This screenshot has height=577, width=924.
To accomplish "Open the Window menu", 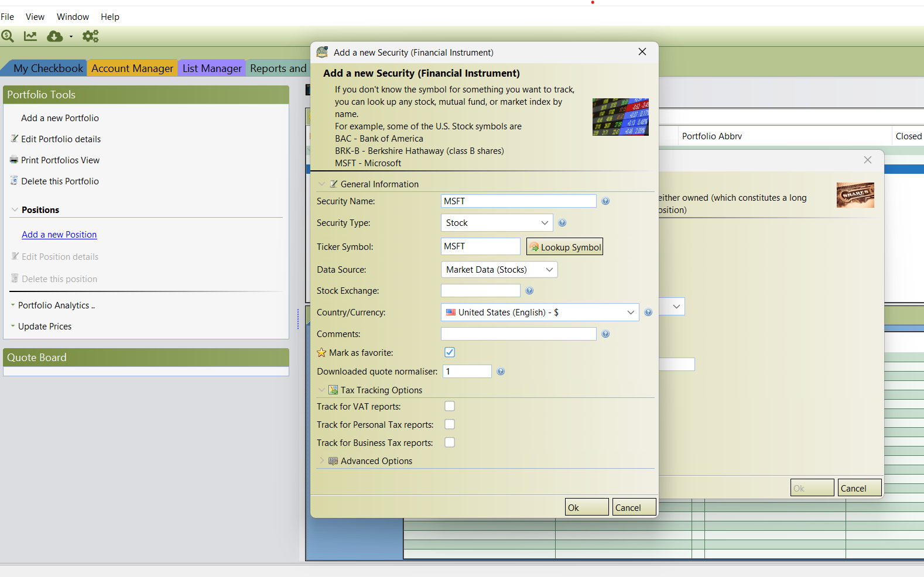I will 73,17.
